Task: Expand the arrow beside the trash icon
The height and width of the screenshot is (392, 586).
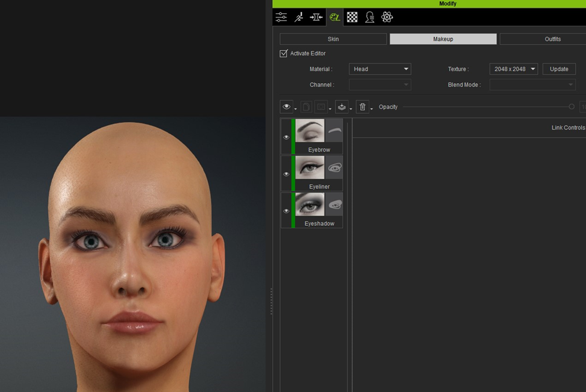Action: (372, 109)
